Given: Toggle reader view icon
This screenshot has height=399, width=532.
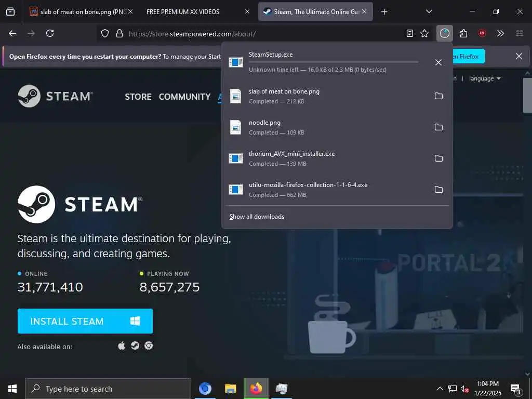Looking at the screenshot, I should coord(410,33).
